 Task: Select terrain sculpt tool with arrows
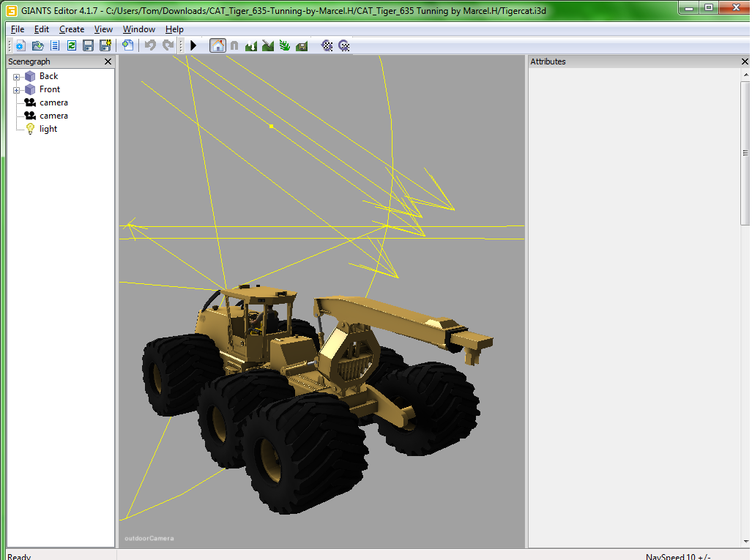pos(251,46)
